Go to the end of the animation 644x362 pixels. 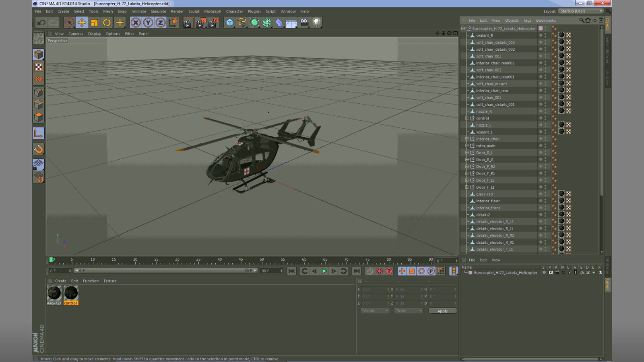(x=356, y=271)
